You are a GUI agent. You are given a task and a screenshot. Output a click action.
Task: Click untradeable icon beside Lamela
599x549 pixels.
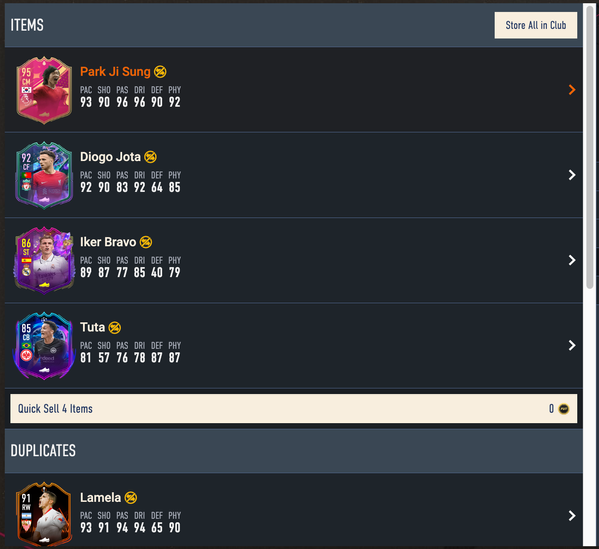(131, 497)
